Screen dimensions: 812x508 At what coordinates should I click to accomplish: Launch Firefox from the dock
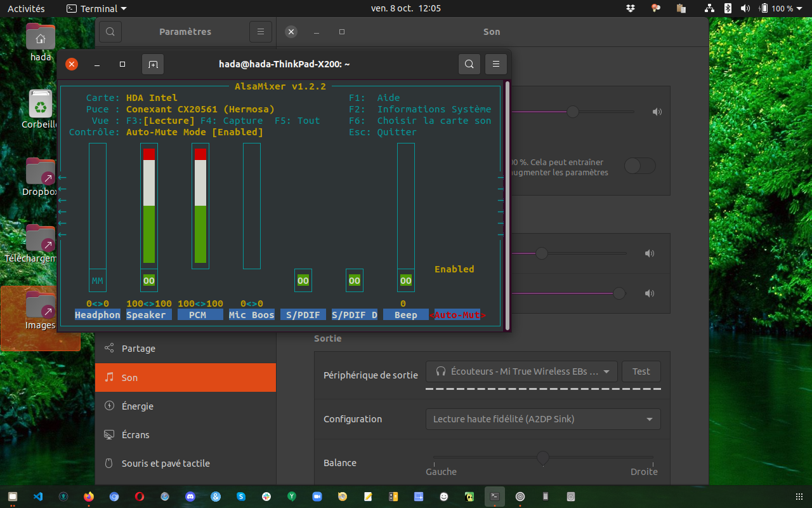89,497
